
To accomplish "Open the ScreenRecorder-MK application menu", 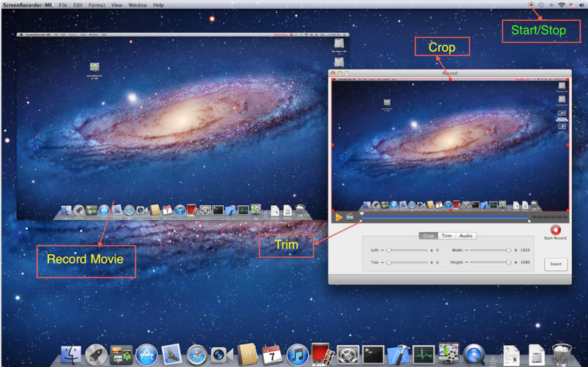I will (x=28, y=5).
